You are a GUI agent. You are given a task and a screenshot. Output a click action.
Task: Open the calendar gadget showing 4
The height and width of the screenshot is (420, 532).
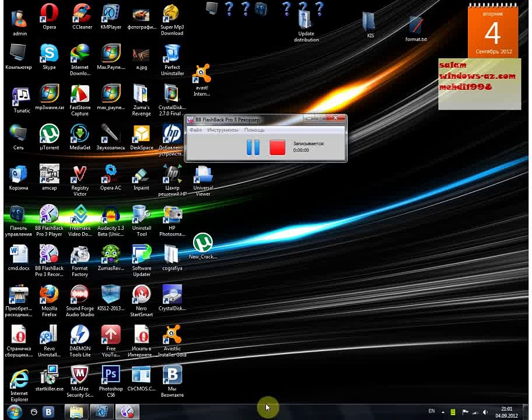coord(493,31)
